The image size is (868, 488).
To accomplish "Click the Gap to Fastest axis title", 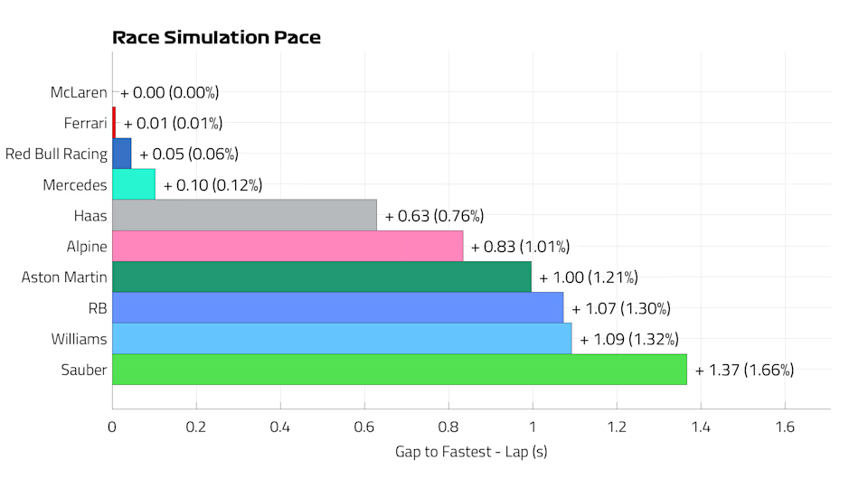I will [x=471, y=452].
